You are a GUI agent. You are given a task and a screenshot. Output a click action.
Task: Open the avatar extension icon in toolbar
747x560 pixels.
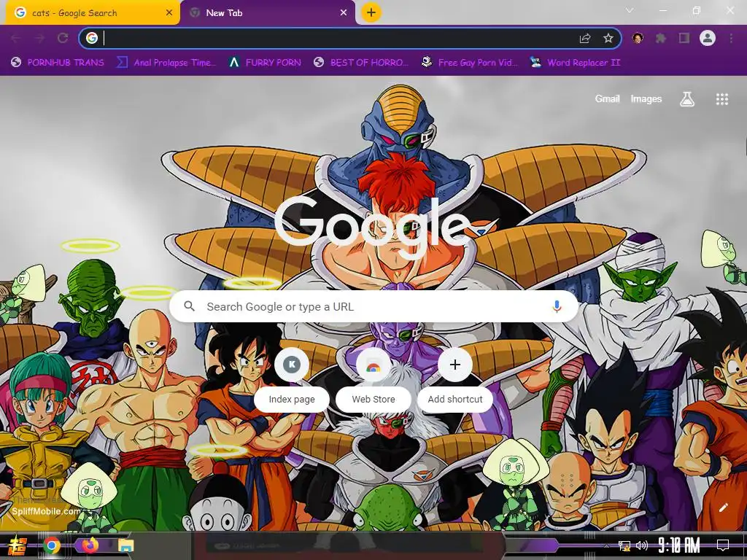pos(638,38)
